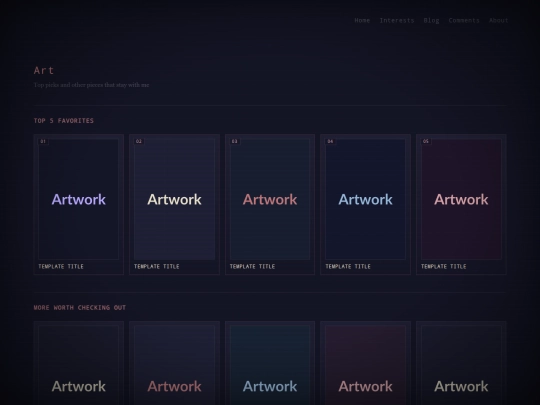Open the maroon fourth artwork in More section
Image resolution: width=540 pixels, height=405 pixels.
coord(365,363)
